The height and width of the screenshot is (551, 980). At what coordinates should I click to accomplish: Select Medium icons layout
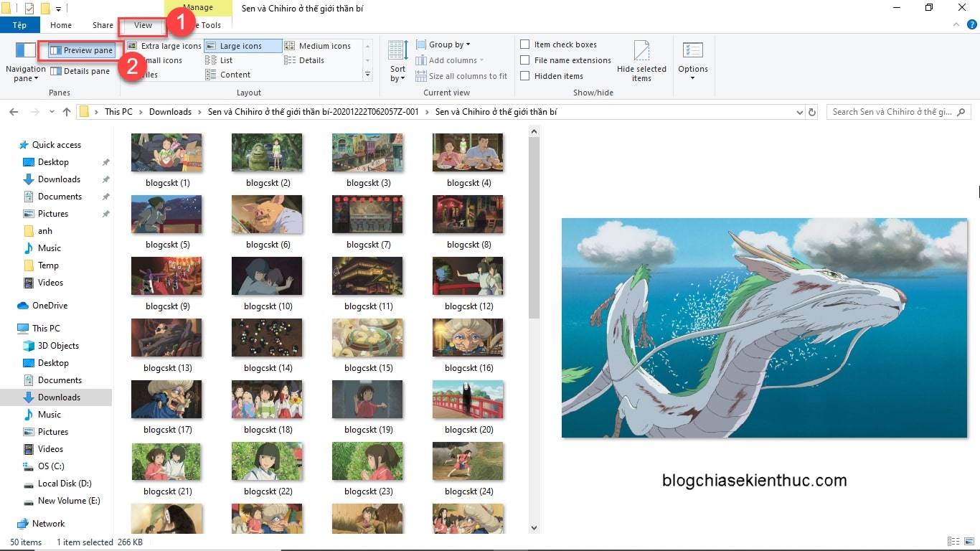pos(318,46)
